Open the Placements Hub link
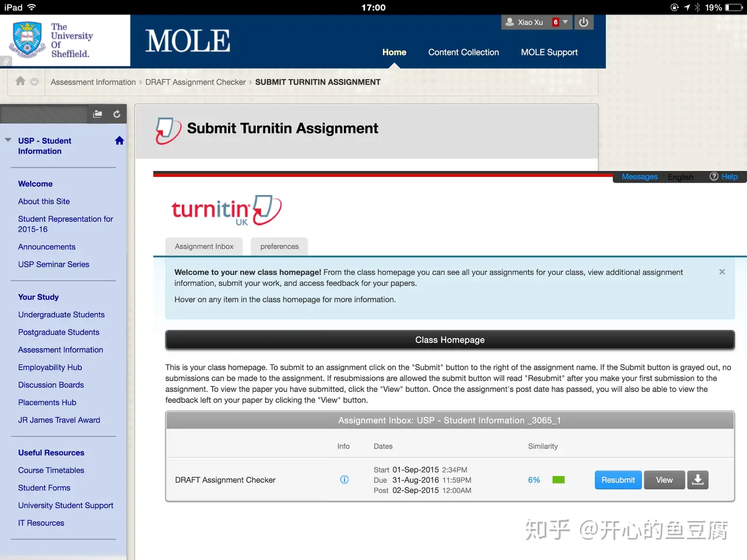The height and width of the screenshot is (560, 747). coord(47,403)
